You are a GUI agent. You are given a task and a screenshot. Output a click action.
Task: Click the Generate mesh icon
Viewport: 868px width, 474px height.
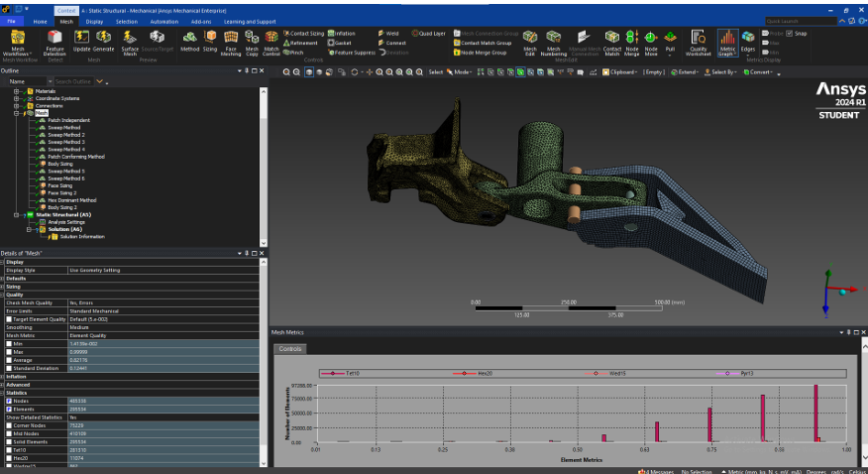click(x=104, y=38)
